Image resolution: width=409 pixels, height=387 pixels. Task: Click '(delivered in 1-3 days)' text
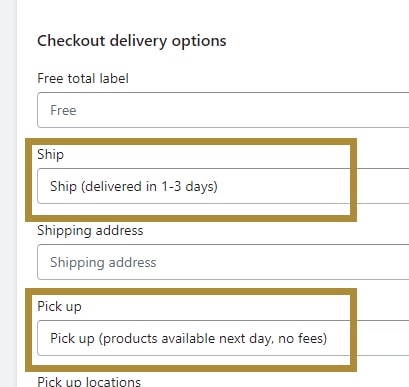point(149,186)
